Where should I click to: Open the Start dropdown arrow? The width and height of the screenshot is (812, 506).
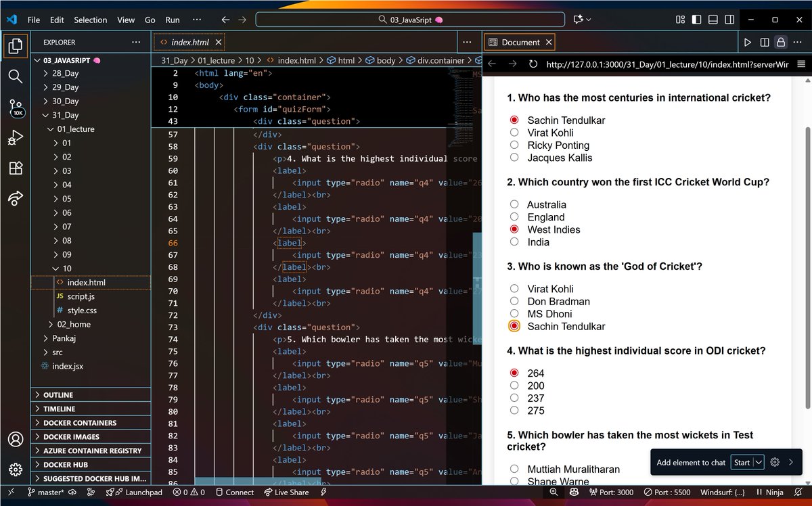pos(759,462)
